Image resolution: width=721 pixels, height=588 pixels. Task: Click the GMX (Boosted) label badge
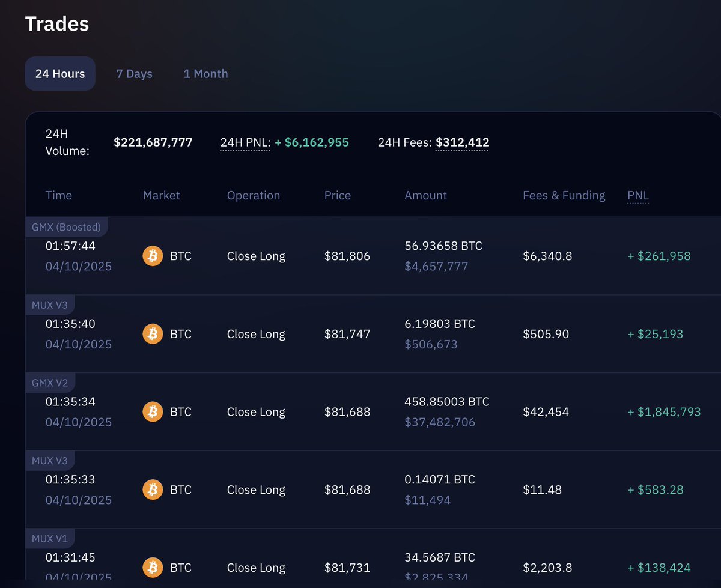coord(67,227)
